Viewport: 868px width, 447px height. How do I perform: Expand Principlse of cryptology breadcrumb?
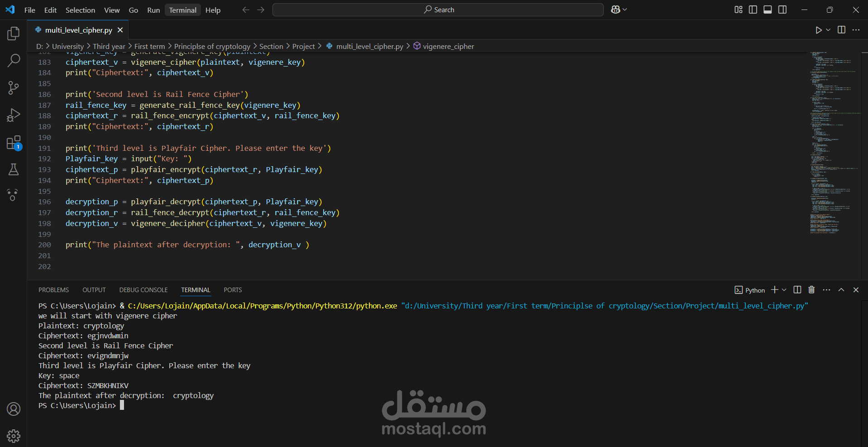click(212, 46)
